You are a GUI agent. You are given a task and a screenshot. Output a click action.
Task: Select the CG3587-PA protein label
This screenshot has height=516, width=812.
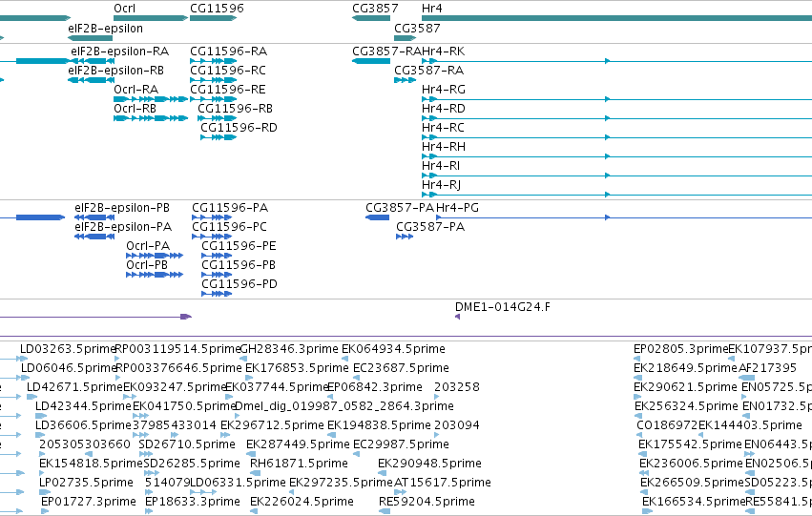[430, 227]
